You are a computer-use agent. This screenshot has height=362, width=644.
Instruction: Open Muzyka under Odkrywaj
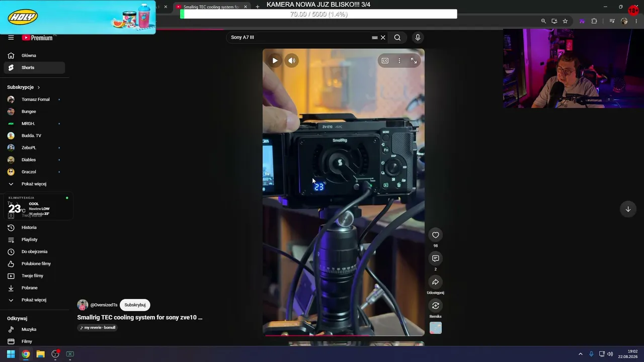click(x=35, y=330)
